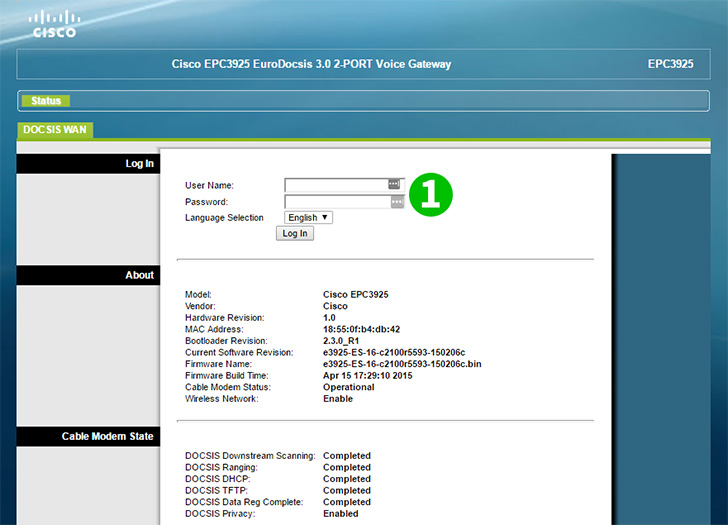This screenshot has height=525, width=728.
Task: Click the Model value Cisco EPC3925
Action: pos(356,294)
